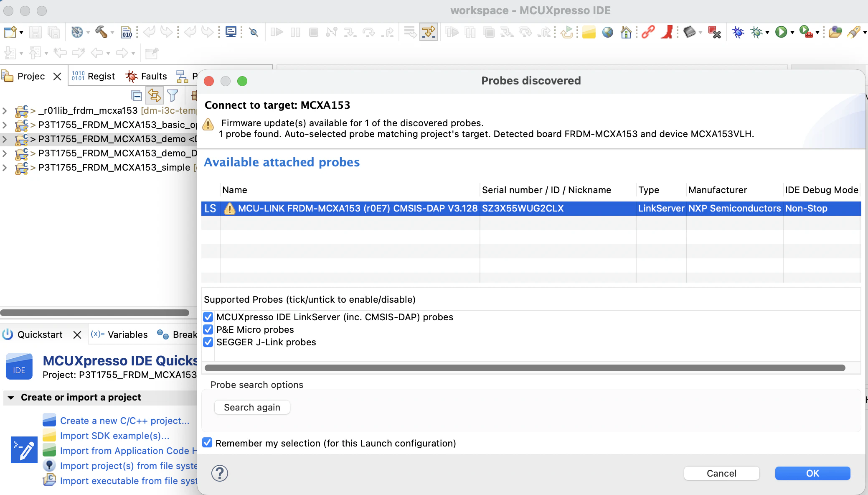The image size is (868, 495).
Task: Uncheck P&E Micro probes checkbox
Action: point(208,329)
